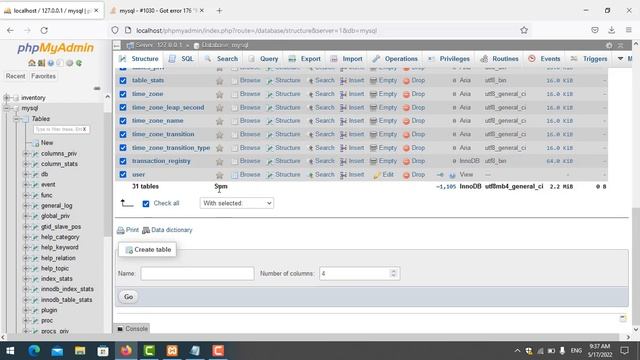Open the Console panel
The height and width of the screenshot is (360, 640).
[132, 329]
